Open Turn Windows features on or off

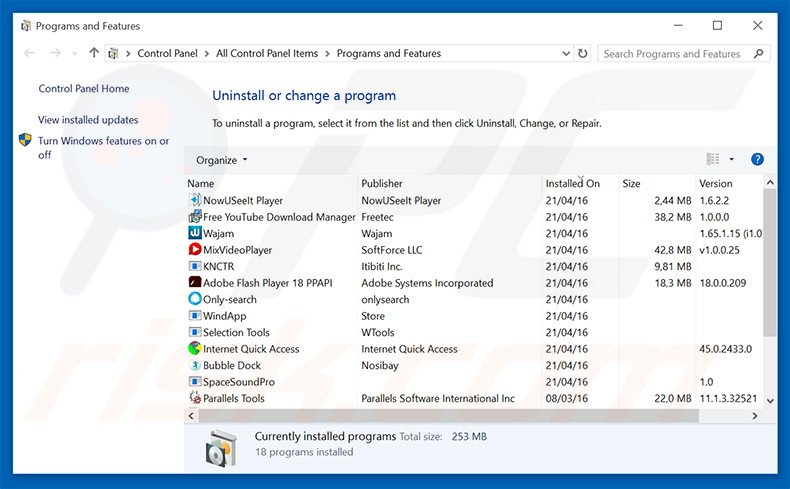click(x=103, y=148)
